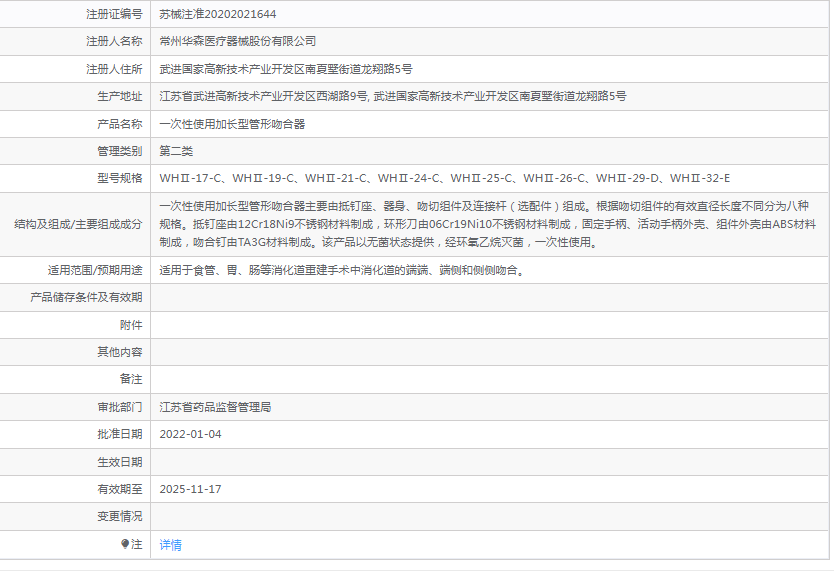The width and height of the screenshot is (834, 571).
Task: Click the 注册证编号 label cell
Action: click(x=76, y=14)
